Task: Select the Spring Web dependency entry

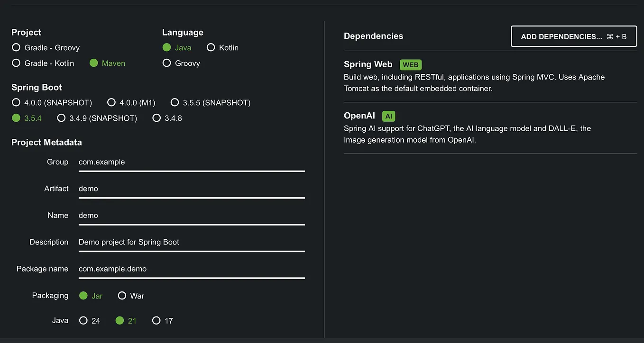Action: pyautogui.click(x=368, y=64)
